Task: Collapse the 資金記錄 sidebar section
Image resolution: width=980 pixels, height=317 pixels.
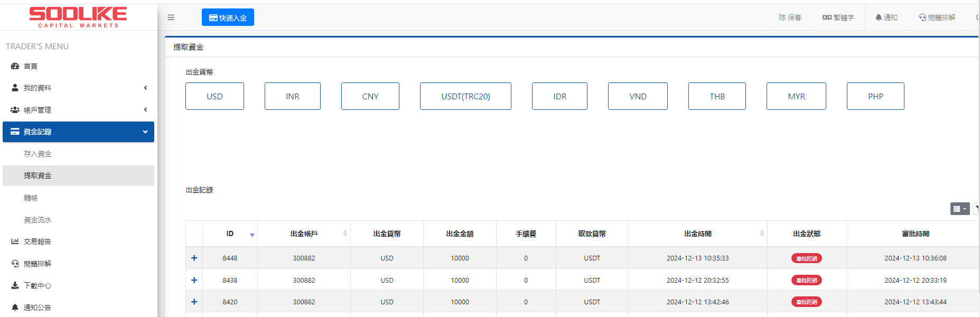Action: click(78, 132)
